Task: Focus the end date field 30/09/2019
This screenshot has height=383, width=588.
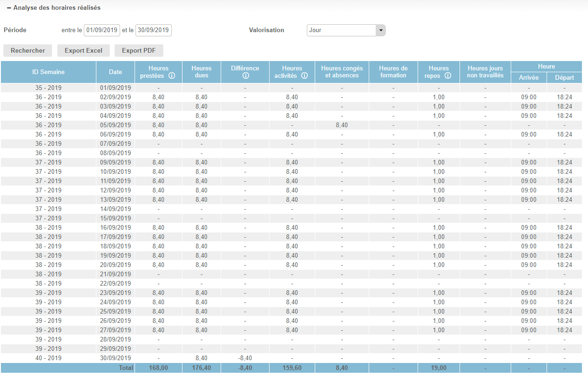Action: [x=154, y=30]
